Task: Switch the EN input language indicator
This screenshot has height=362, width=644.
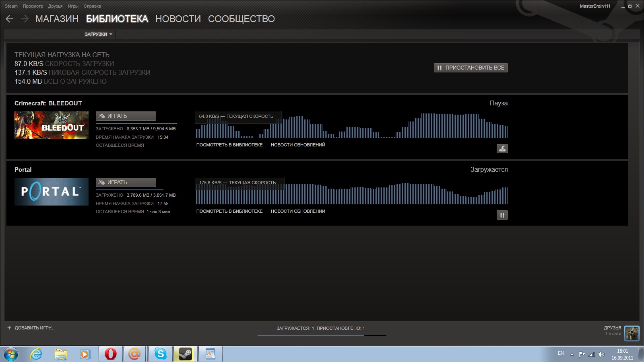Action: pyautogui.click(x=561, y=353)
